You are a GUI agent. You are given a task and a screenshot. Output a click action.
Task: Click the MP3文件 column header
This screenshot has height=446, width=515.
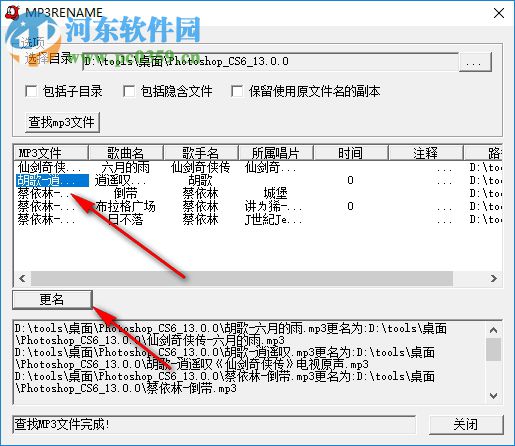click(51, 153)
